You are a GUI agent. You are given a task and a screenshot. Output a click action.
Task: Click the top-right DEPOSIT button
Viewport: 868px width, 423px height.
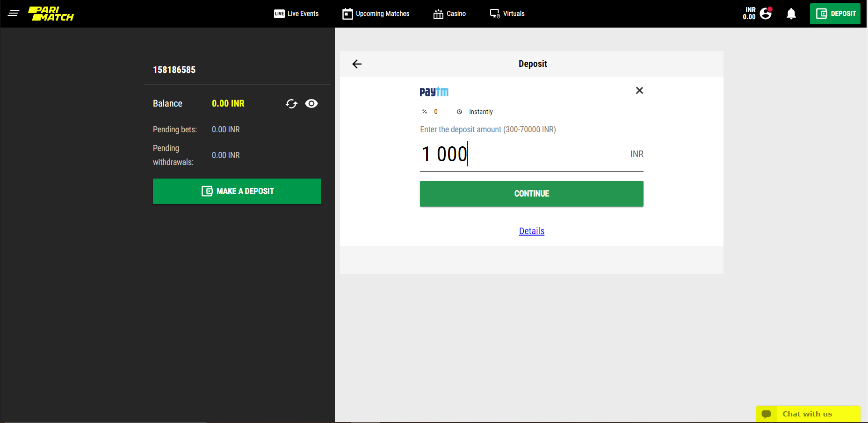point(835,14)
